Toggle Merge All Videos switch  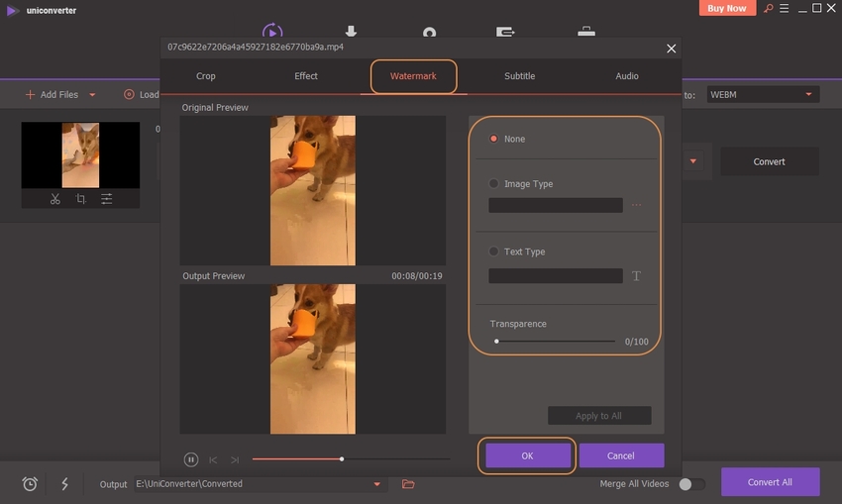691,484
